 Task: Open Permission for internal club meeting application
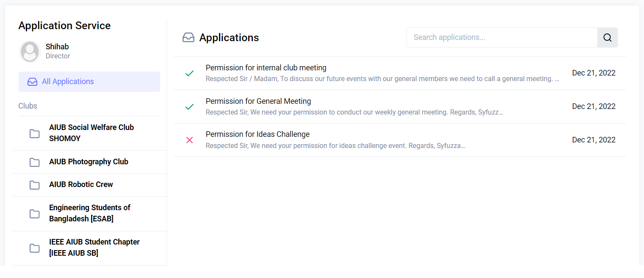tap(400, 73)
